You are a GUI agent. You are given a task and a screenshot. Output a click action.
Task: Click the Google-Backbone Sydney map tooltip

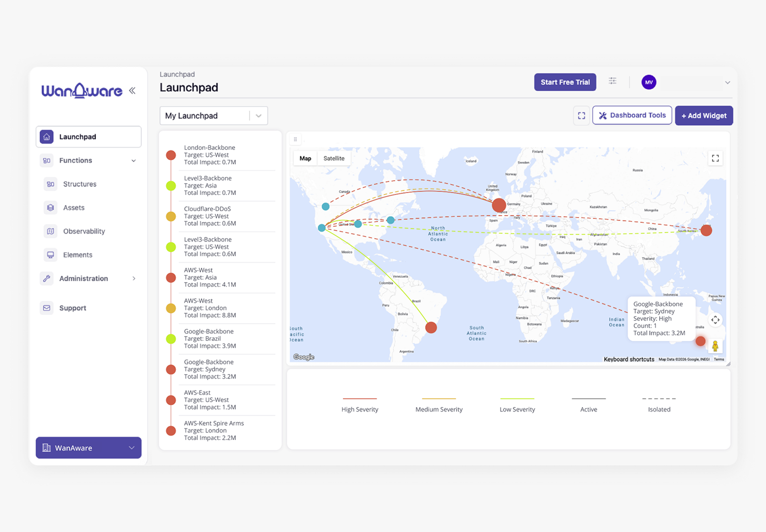[661, 318]
